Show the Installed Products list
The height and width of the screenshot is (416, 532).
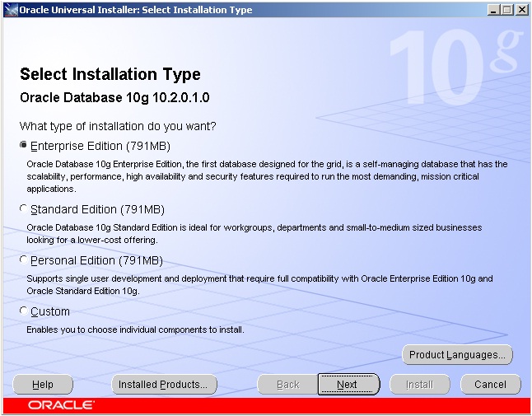(x=164, y=384)
